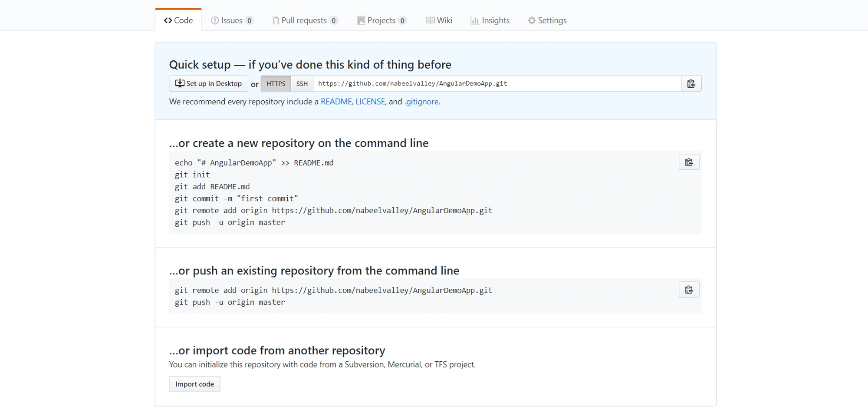This screenshot has height=413, width=868.
Task: Go to the Projects tab
Action: coord(382,20)
